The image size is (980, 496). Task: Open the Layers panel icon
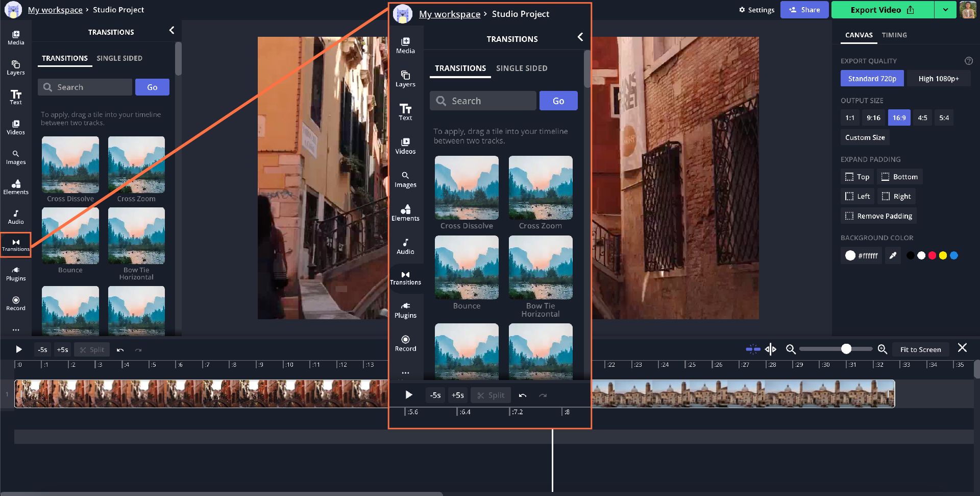click(16, 67)
